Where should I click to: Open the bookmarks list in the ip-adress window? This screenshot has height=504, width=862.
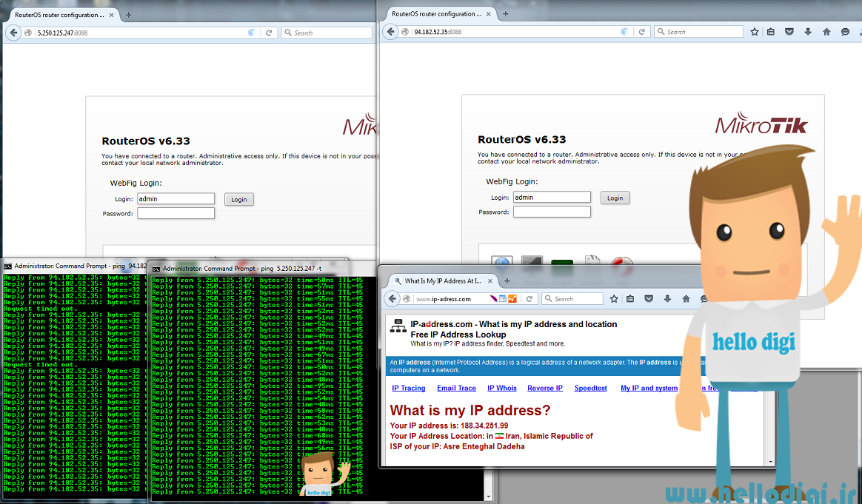pyautogui.click(x=630, y=298)
